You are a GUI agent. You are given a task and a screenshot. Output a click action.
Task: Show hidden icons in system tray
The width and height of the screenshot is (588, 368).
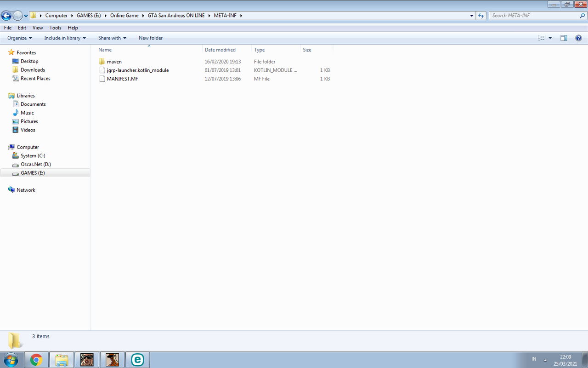[x=545, y=360]
